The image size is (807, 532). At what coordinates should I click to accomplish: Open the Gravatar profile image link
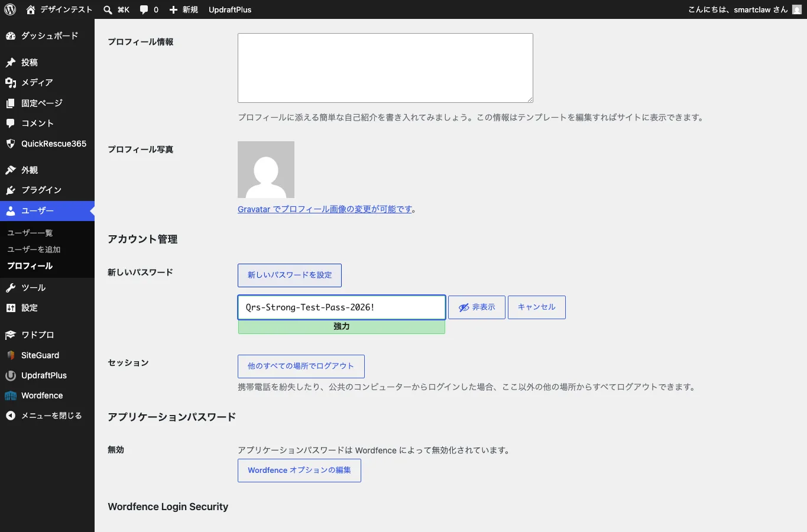pos(325,209)
